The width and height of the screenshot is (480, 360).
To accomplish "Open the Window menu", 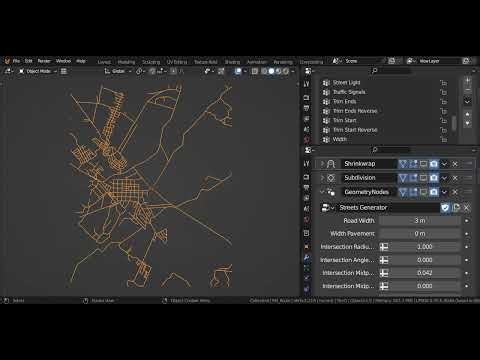I will pos(63,61).
